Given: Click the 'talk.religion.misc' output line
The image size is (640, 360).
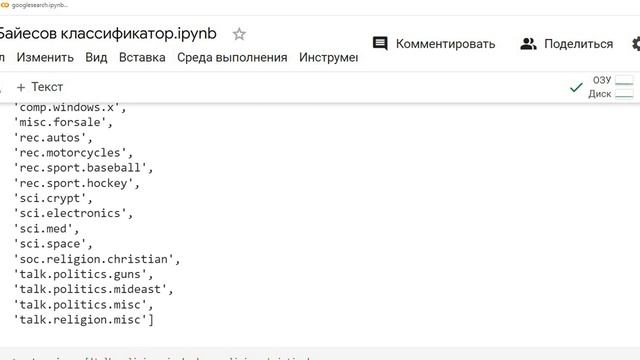Looking at the screenshot, I should pos(83,320).
